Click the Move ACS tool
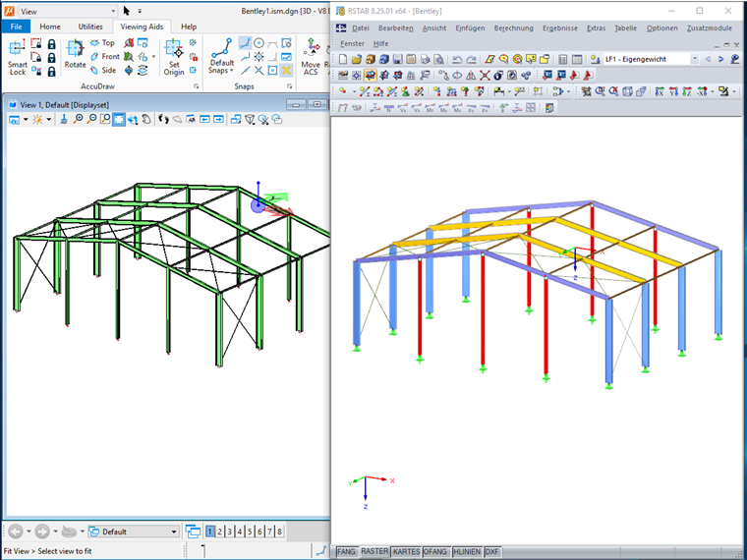Image resolution: width=747 pixels, height=560 pixels. pyautogui.click(x=311, y=57)
